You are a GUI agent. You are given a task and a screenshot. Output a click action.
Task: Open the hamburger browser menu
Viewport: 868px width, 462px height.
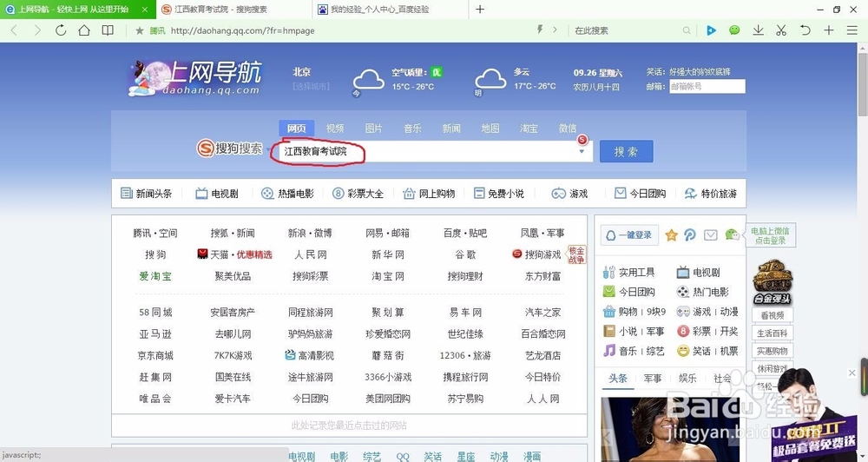852,30
